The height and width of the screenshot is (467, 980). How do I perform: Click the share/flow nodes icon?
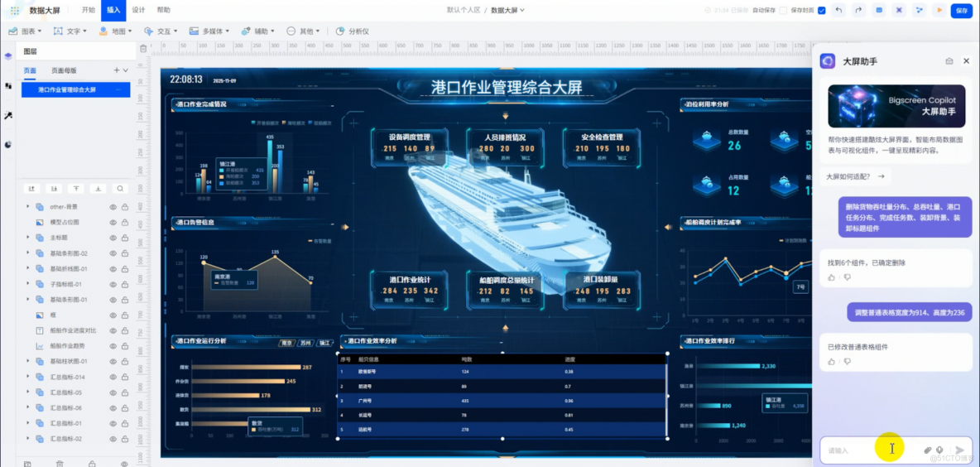[919, 10]
